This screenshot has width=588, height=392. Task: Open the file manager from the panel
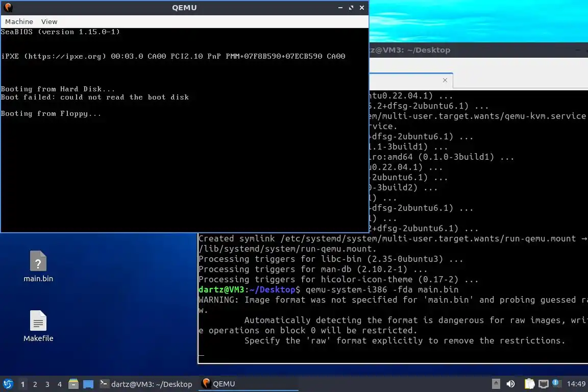pos(73,384)
